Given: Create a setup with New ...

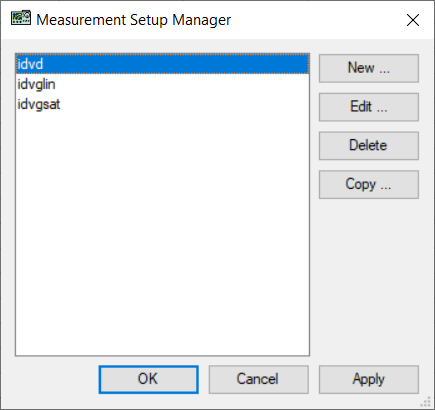Looking at the screenshot, I should [x=369, y=68].
